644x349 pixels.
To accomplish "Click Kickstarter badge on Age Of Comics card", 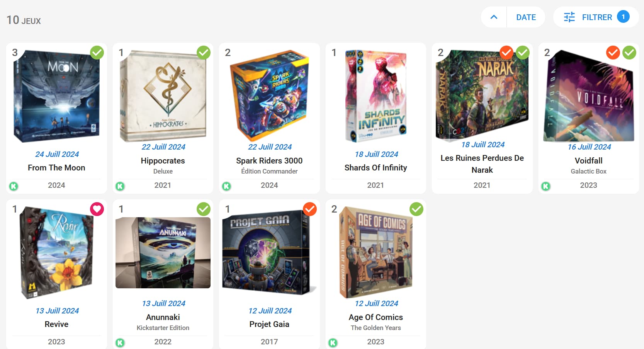I will [333, 343].
